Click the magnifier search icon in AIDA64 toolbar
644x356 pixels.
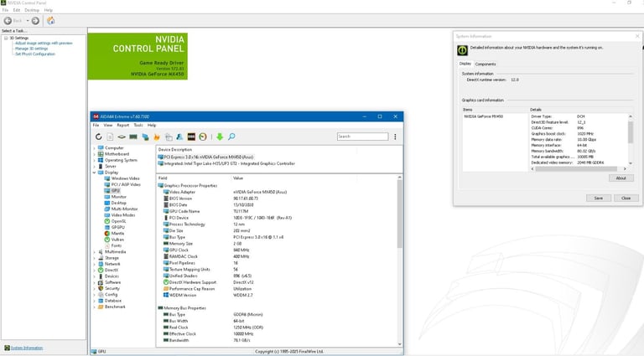(231, 137)
